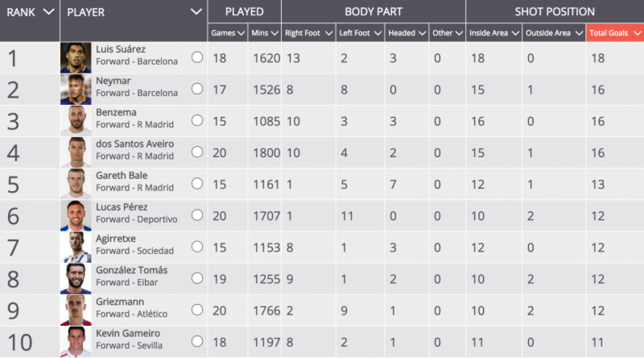
Task: Click Benzema's player thumbnail
Action: [x=76, y=121]
